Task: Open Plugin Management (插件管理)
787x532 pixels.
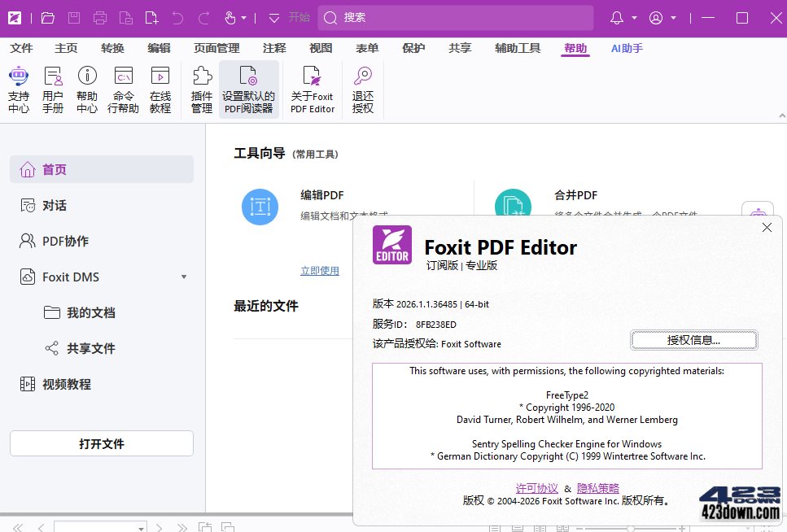Action: click(202, 89)
